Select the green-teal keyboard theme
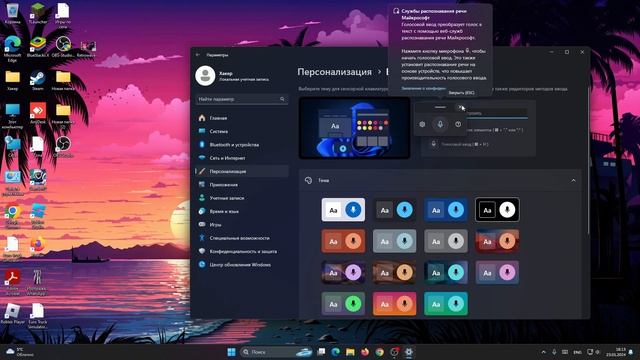The height and width of the screenshot is (360, 640). click(x=446, y=304)
